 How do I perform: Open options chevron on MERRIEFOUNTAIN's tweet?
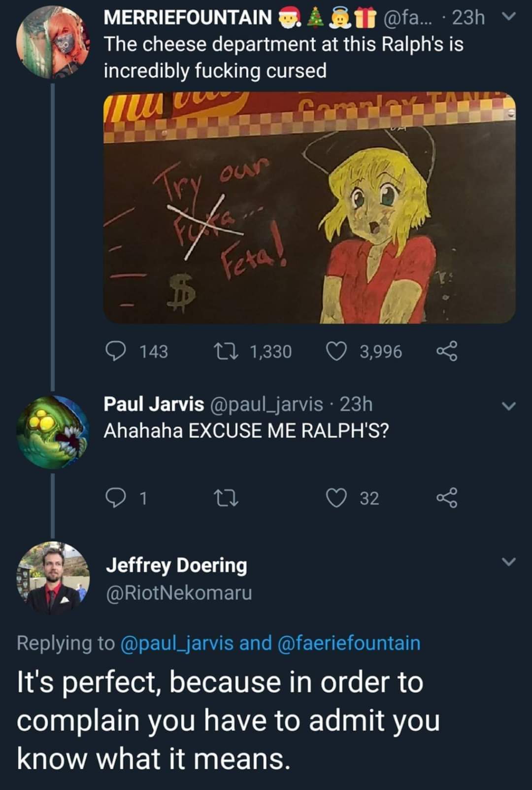[x=509, y=17]
